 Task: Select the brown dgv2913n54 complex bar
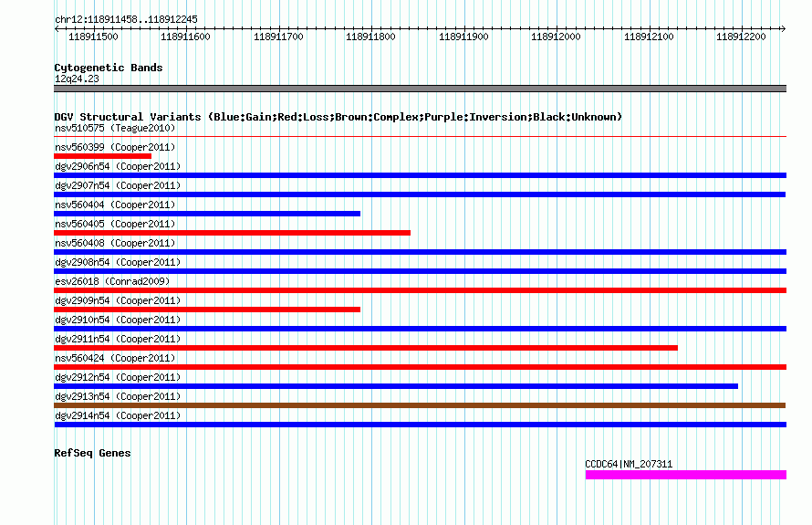click(420, 405)
